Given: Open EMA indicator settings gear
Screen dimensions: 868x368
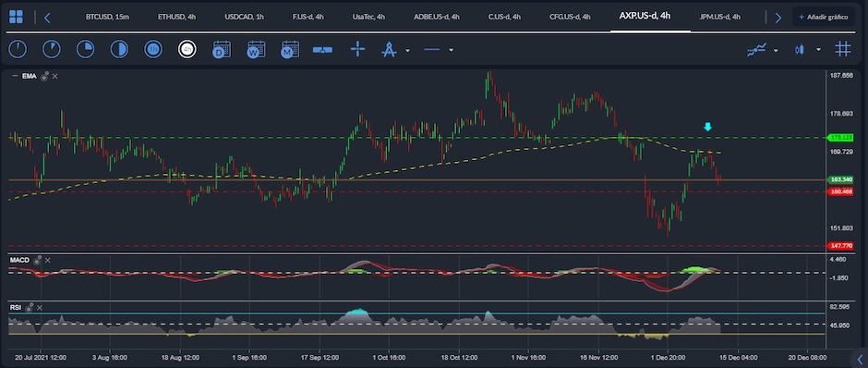Looking at the screenshot, I should pyautogui.click(x=44, y=77).
